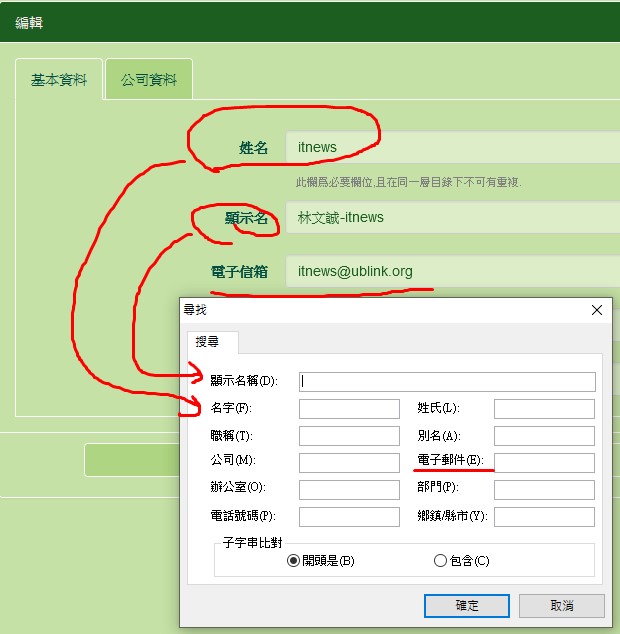Click the 公司(M) input box
This screenshot has height=634, width=620.
point(349,462)
